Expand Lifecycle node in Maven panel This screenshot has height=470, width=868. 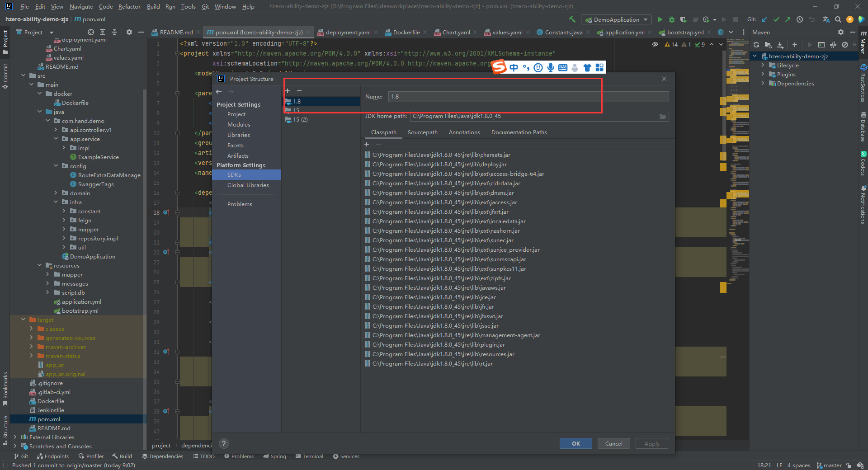tap(763, 66)
